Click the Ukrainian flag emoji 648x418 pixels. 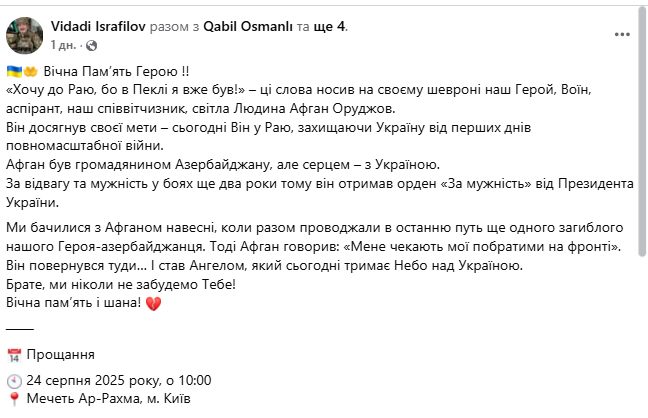point(14,72)
